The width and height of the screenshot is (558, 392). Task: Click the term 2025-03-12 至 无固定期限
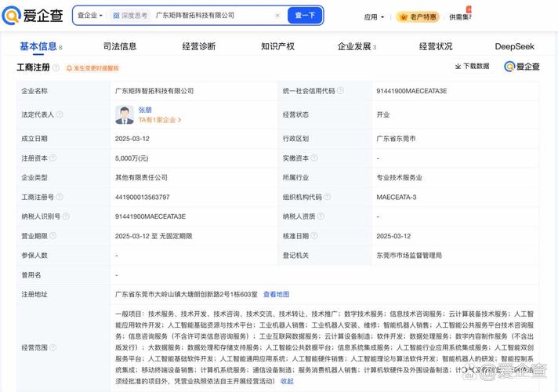(154, 236)
